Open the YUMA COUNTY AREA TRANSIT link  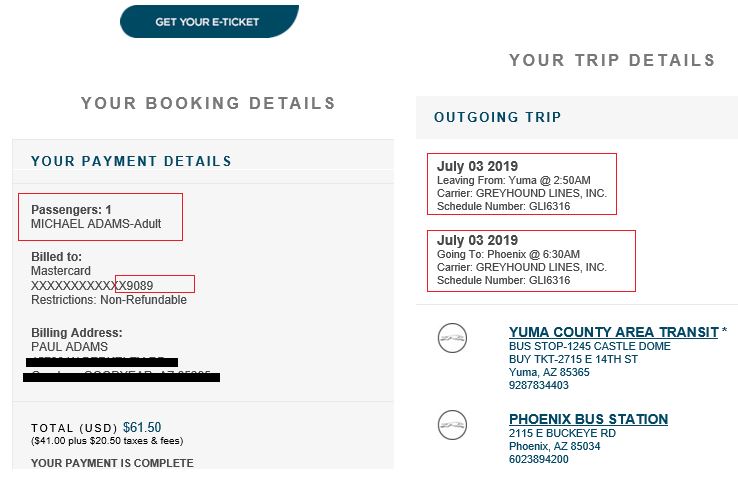coord(613,332)
